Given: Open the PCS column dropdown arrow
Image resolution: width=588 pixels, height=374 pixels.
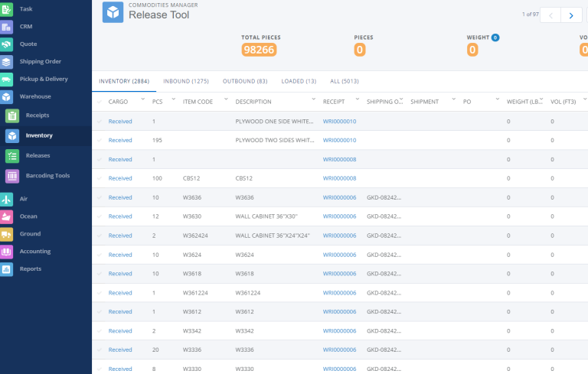Looking at the screenshot, I should click(x=173, y=99).
